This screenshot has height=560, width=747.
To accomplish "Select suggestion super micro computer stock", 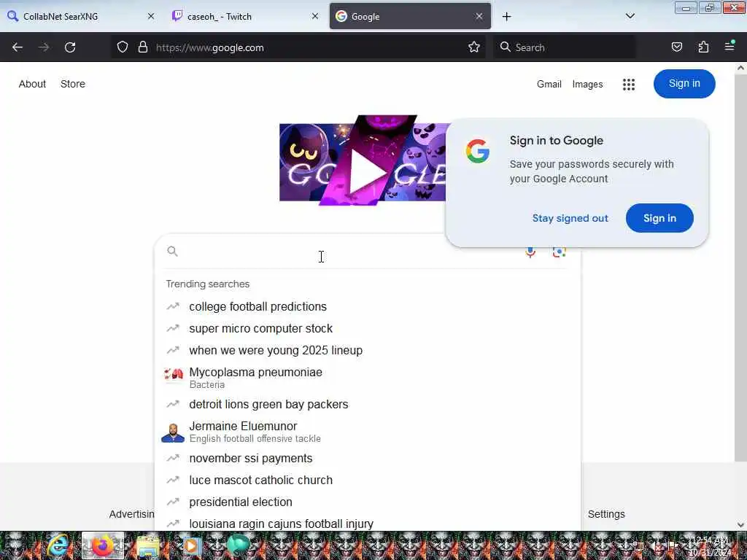I will click(368, 329).
